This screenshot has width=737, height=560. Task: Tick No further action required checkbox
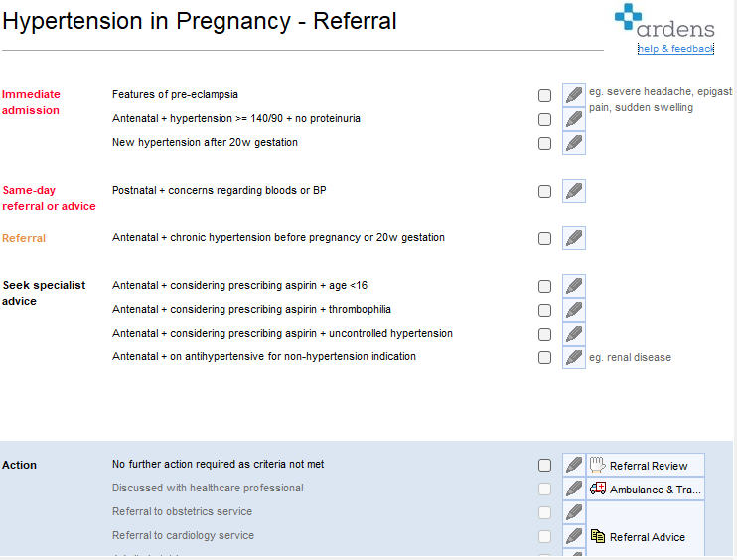click(x=544, y=466)
